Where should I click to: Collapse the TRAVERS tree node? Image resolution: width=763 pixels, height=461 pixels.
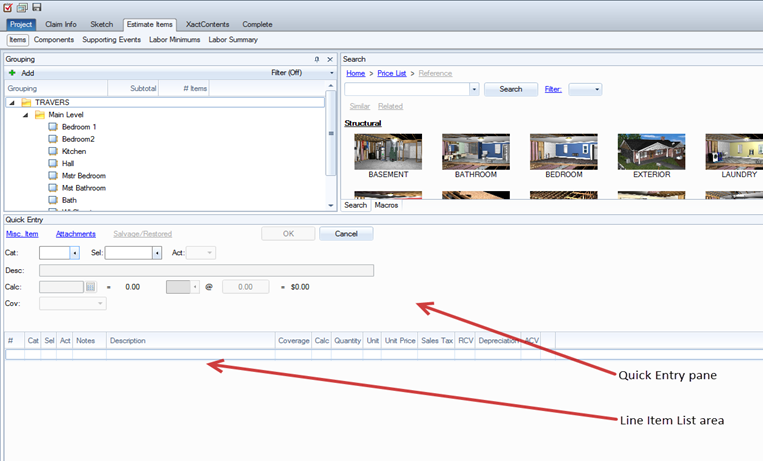(12, 103)
